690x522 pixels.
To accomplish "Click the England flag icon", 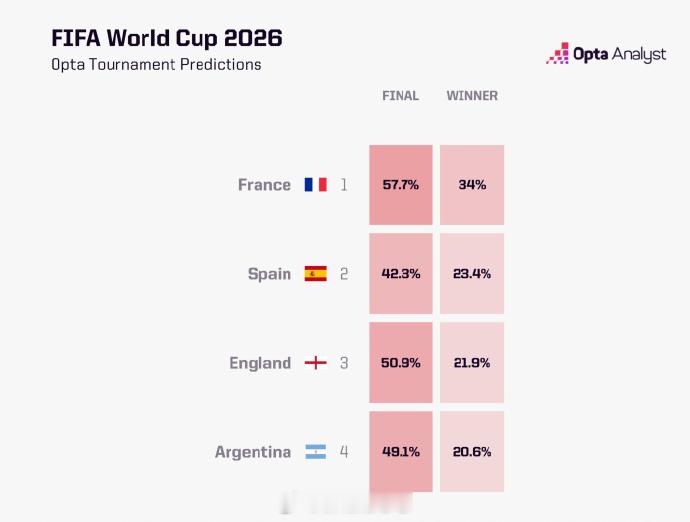I will pos(316,363).
